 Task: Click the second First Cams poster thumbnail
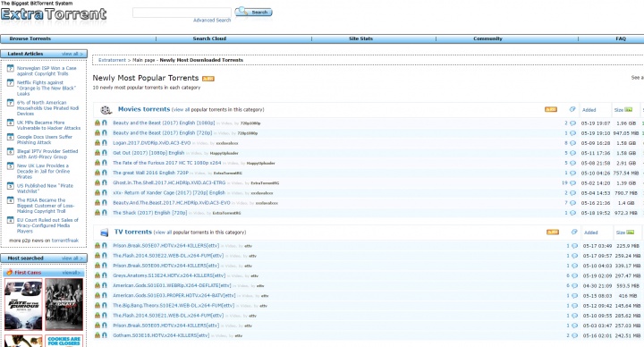(x=64, y=304)
